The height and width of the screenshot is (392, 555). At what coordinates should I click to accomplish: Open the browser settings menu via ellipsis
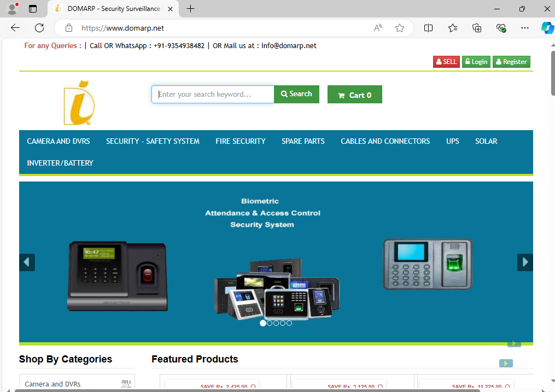[x=524, y=28]
